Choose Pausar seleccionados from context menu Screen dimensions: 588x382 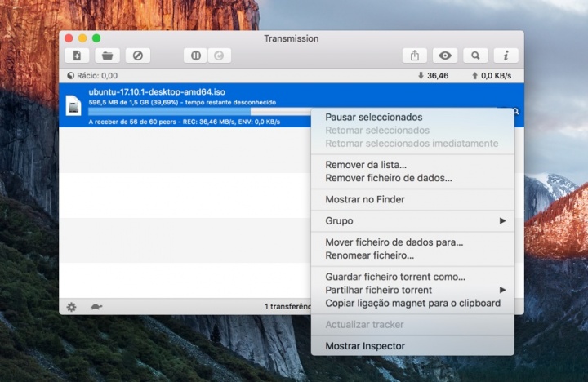coord(373,118)
